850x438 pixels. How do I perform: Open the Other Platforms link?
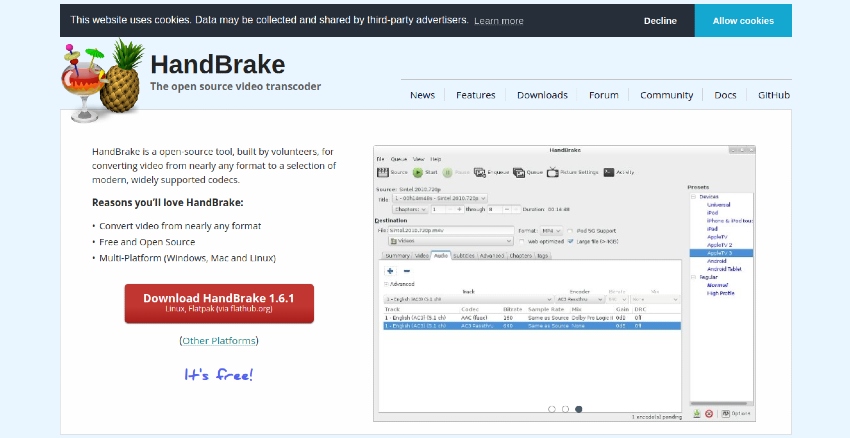219,340
